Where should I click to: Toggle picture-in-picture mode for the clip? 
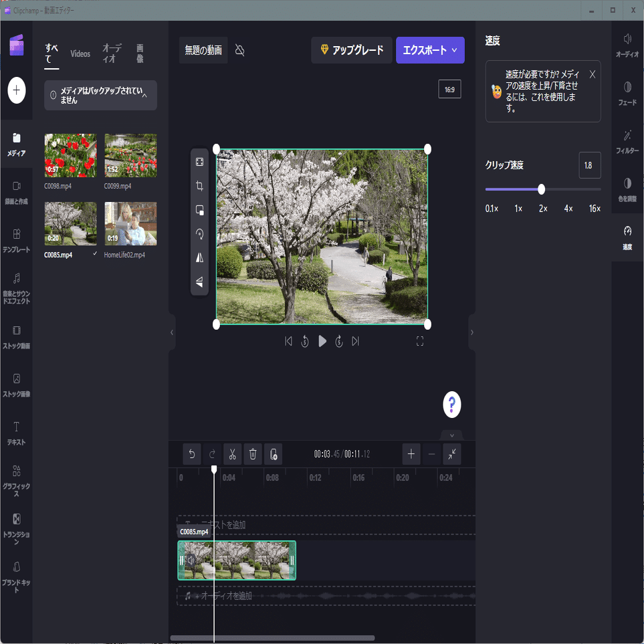pyautogui.click(x=199, y=210)
